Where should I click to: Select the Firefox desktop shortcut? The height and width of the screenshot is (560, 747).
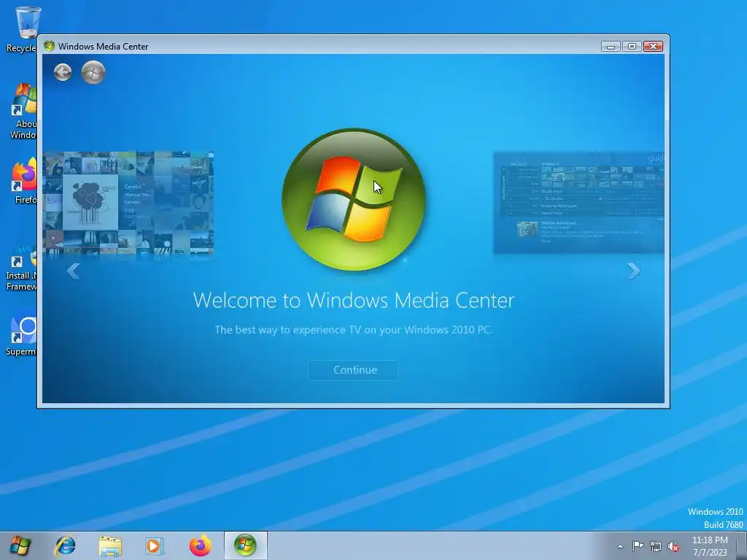point(24,181)
